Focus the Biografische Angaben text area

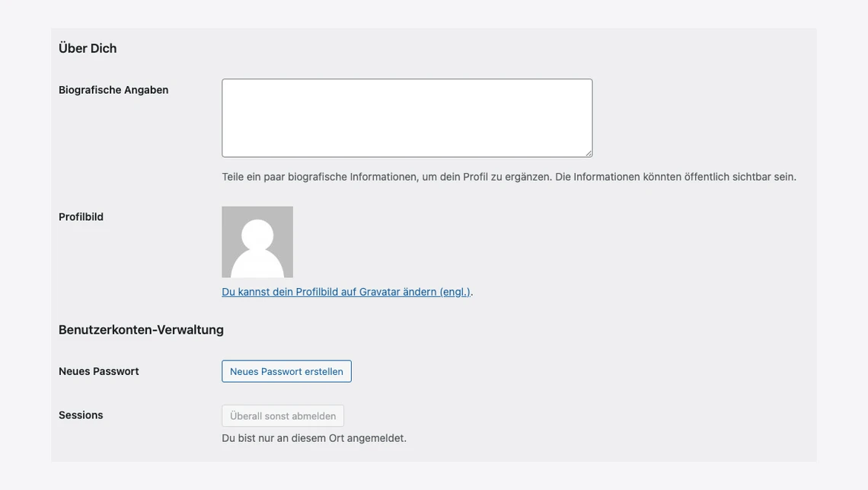(407, 118)
